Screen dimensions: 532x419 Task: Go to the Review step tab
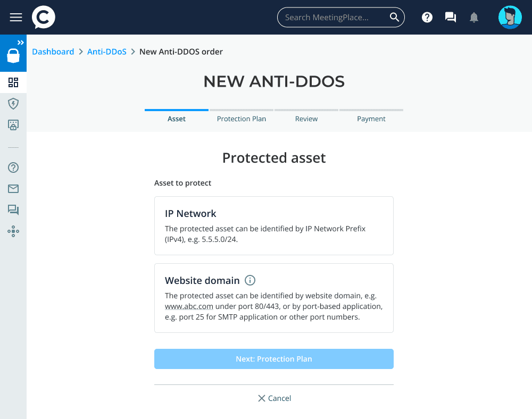[306, 119]
